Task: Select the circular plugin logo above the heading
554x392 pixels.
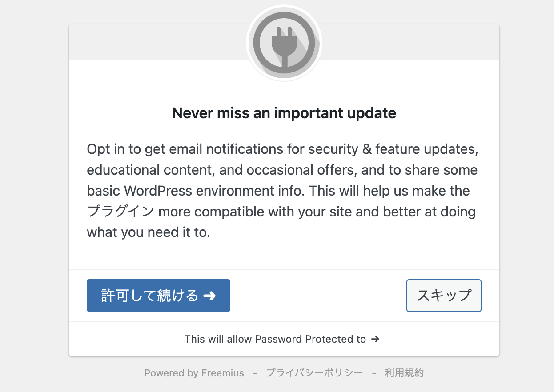Action: (x=284, y=42)
